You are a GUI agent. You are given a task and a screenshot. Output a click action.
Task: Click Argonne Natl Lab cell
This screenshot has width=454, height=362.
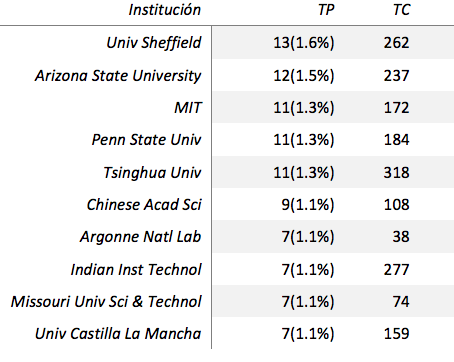click(x=140, y=237)
